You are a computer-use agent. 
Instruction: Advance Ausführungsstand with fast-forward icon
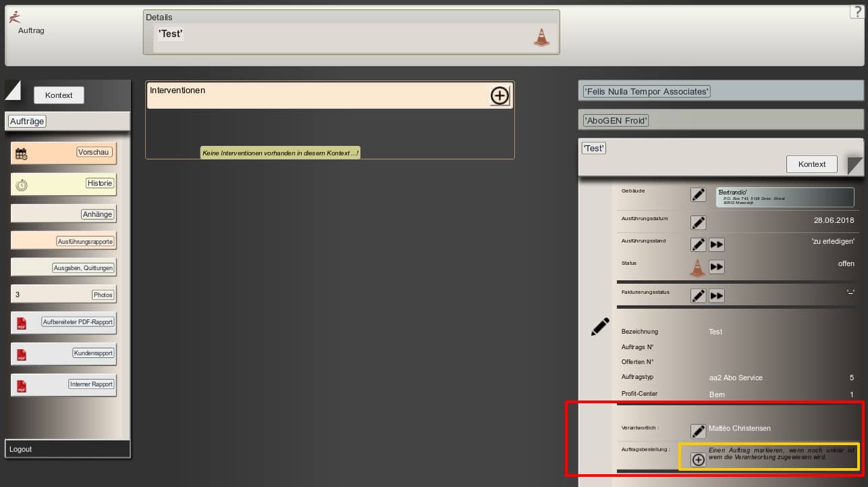pyautogui.click(x=716, y=245)
